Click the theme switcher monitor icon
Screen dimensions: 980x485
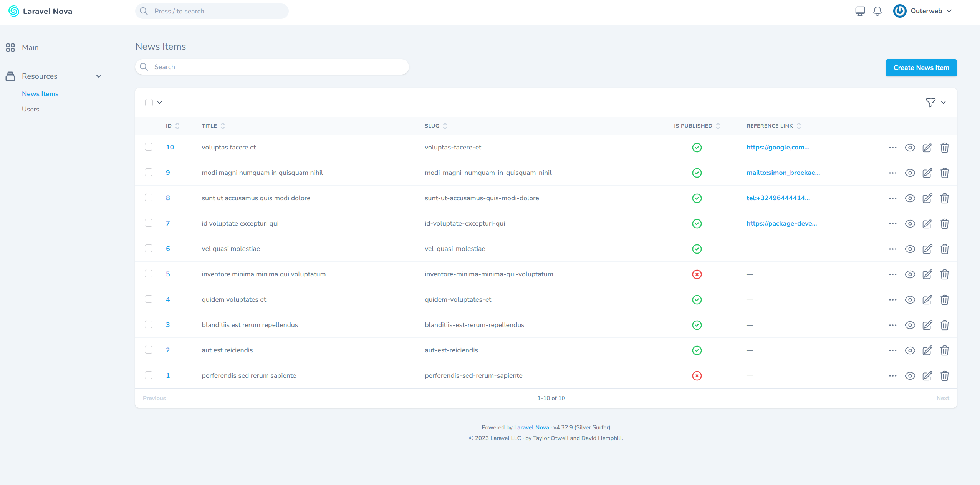pyautogui.click(x=860, y=11)
